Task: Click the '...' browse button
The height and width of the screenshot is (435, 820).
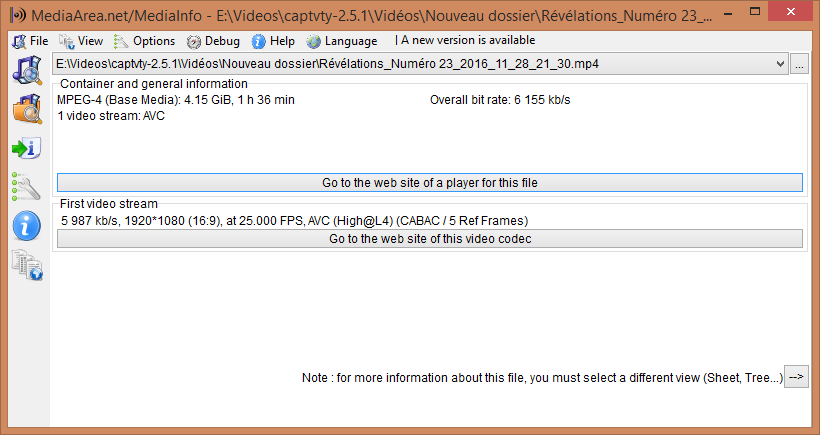Action: [799, 64]
